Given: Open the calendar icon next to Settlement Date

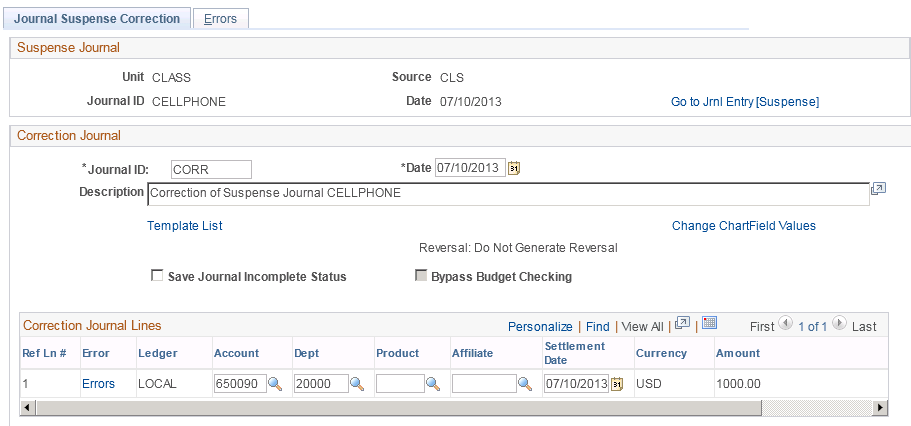Looking at the screenshot, I should [617, 384].
